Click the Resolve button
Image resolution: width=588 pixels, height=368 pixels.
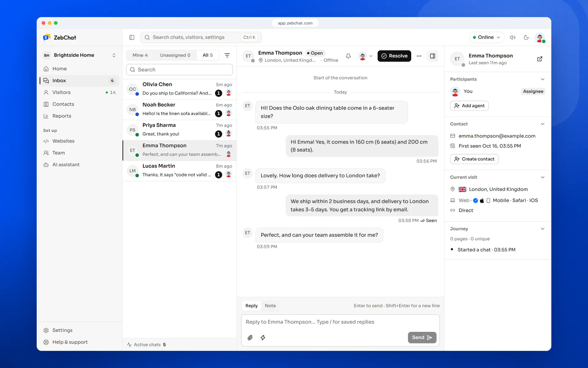click(394, 56)
